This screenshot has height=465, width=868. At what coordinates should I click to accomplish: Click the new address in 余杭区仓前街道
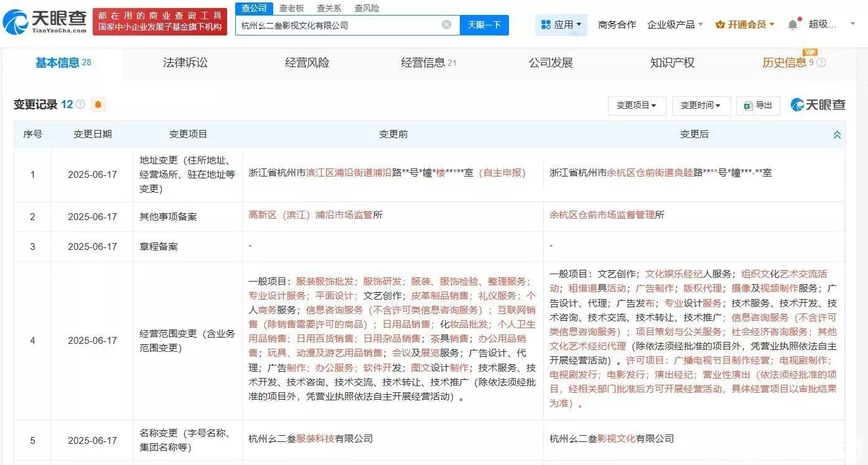pos(661,173)
